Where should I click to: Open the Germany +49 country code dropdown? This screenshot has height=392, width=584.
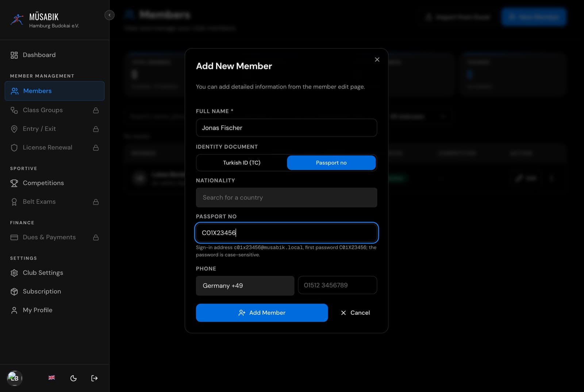[x=245, y=286]
